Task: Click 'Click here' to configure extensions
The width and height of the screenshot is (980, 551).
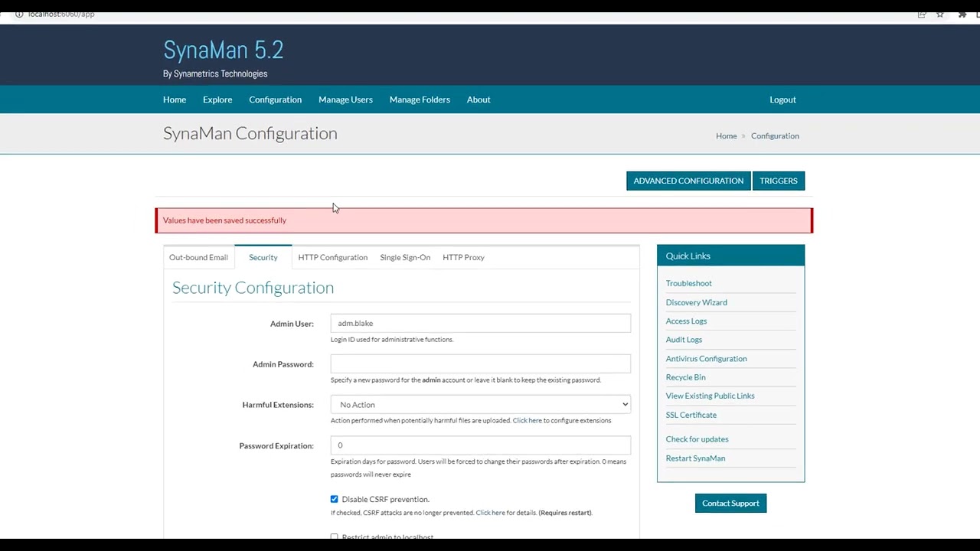Action: pos(527,420)
